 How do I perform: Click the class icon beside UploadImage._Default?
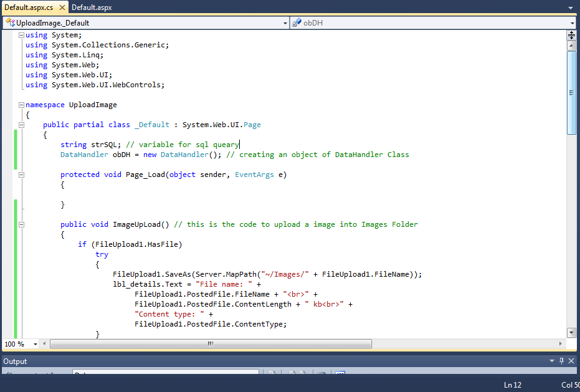click(10, 22)
